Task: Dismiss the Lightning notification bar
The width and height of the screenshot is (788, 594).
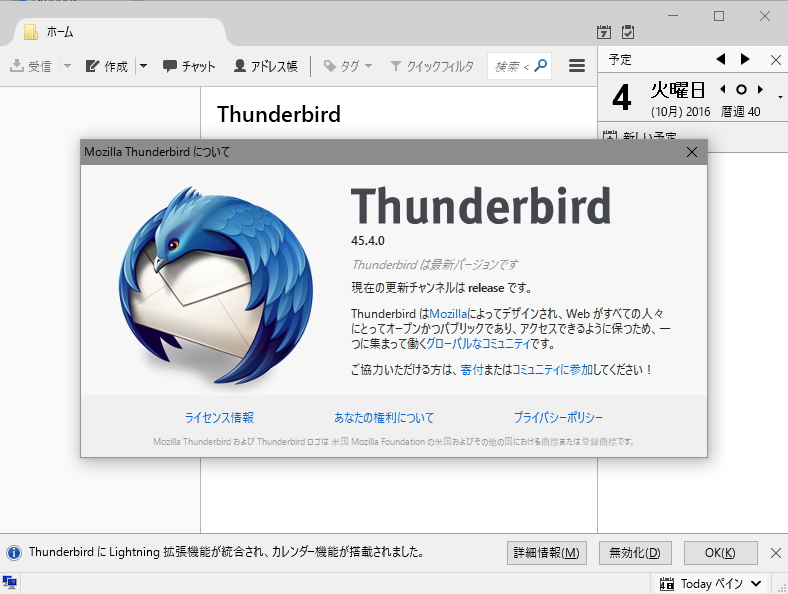Action: click(x=775, y=553)
